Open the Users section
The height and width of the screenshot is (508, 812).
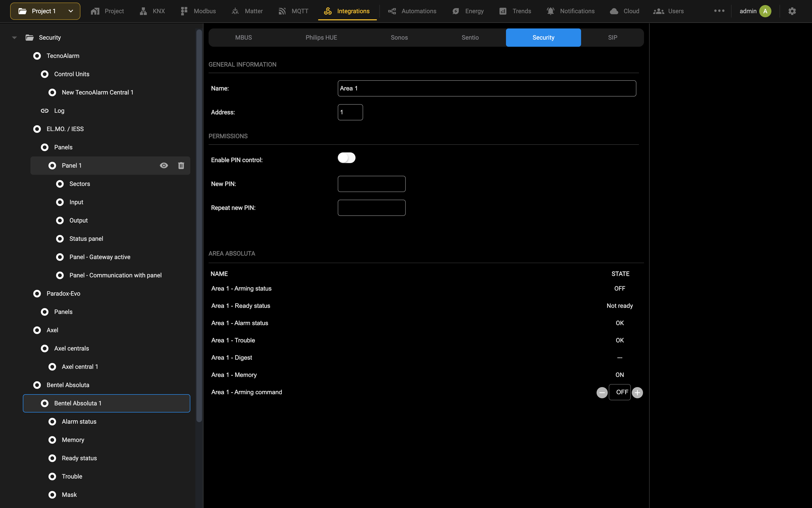click(x=668, y=11)
